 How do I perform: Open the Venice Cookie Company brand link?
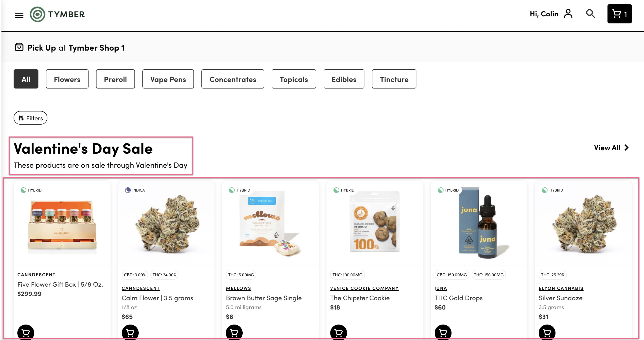[364, 288]
